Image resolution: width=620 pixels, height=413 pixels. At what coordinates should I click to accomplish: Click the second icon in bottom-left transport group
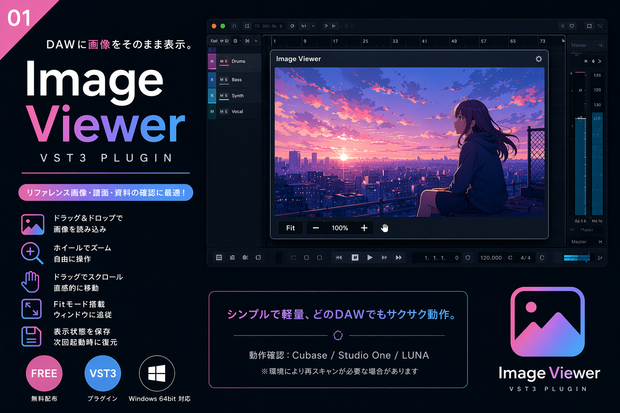(232, 258)
